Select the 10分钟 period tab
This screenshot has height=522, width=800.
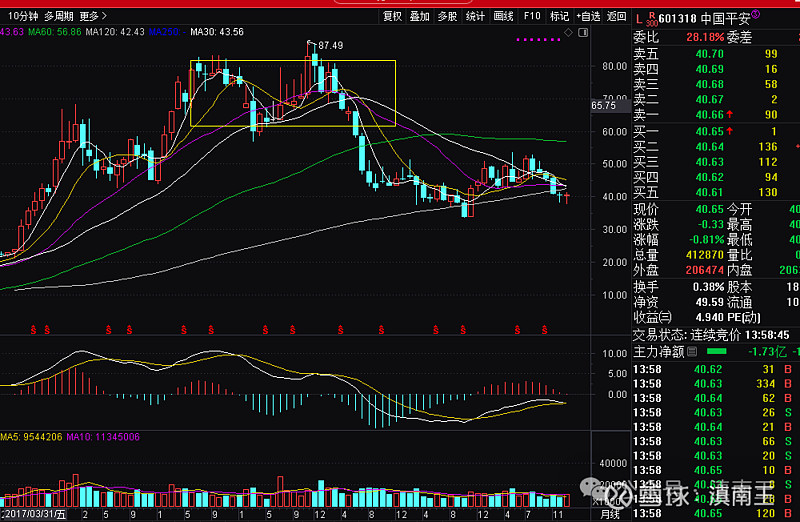click(20, 16)
